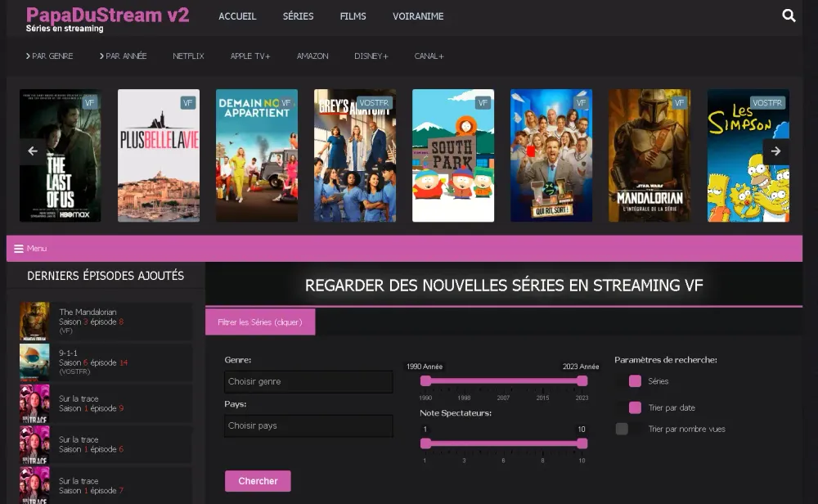Open the hamburger Menu icon
Viewport: 818px width, 504px height.
[x=18, y=249]
